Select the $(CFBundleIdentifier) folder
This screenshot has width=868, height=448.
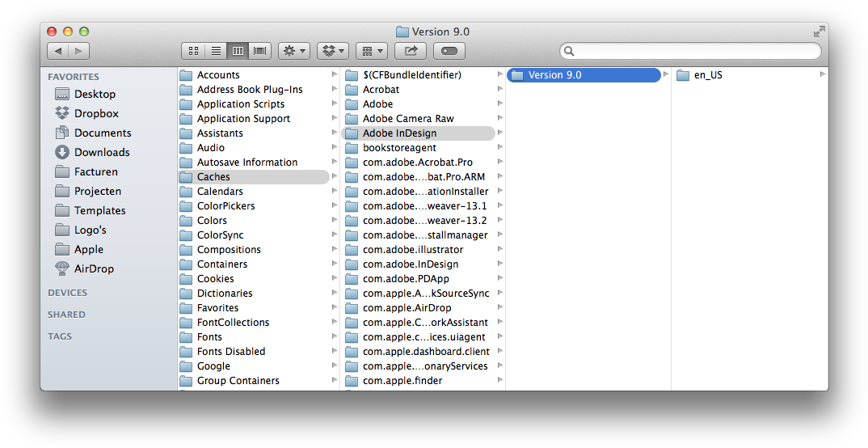tap(423, 74)
